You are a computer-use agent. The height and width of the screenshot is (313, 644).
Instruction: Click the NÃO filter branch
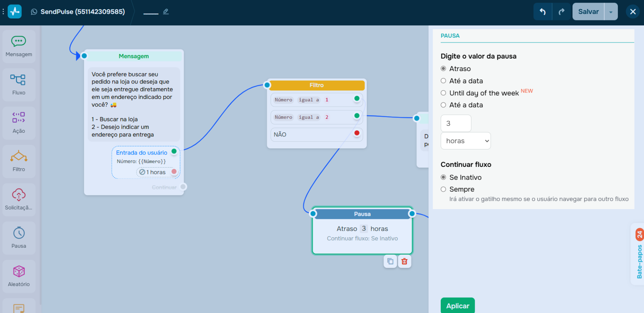(x=317, y=134)
